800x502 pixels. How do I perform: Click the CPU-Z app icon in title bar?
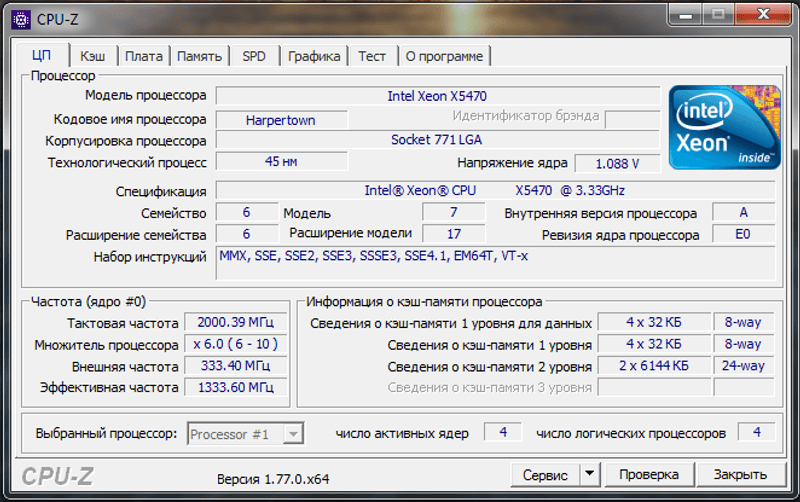21,18
